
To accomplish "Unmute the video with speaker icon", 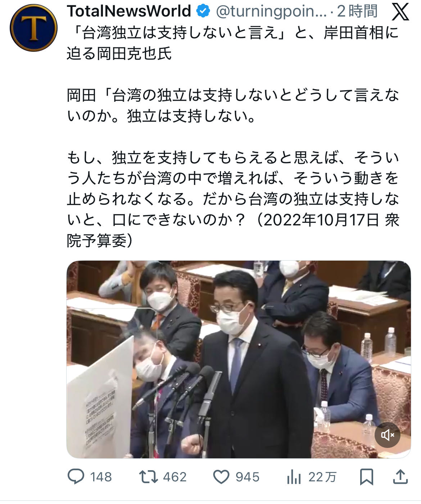I will click(388, 435).
